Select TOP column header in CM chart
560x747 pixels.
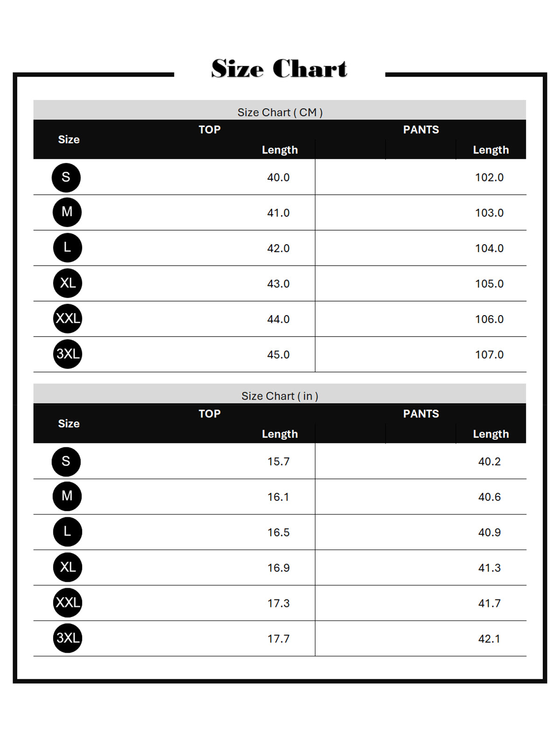210,130
